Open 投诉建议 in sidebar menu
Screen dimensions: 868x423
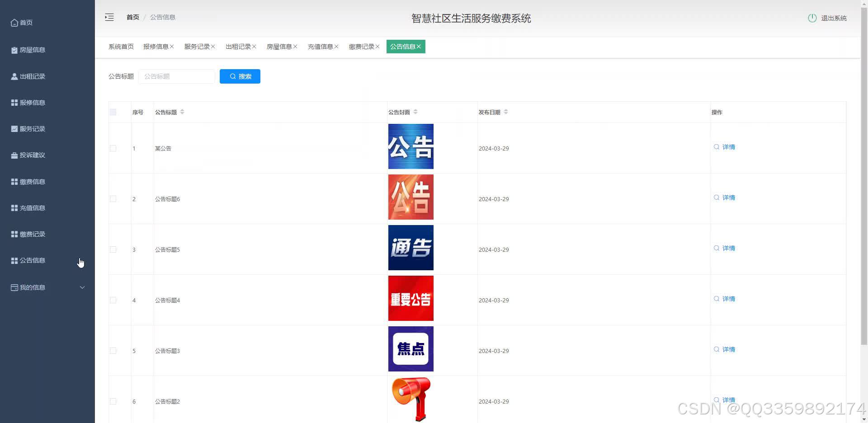click(33, 155)
